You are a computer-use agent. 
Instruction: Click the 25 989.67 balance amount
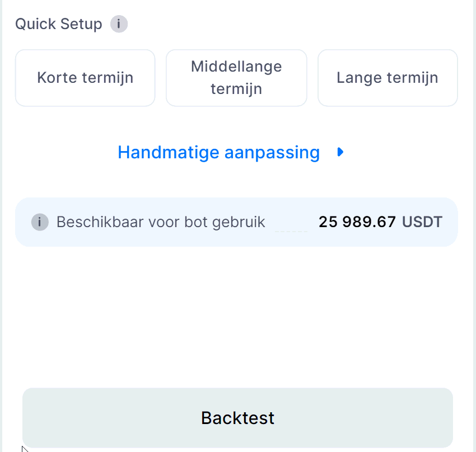[x=357, y=222]
